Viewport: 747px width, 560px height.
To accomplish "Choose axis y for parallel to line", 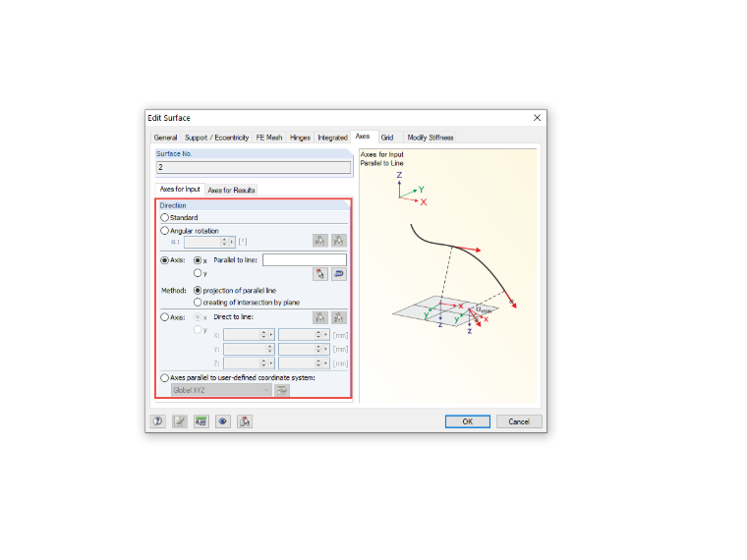I will pyautogui.click(x=198, y=273).
